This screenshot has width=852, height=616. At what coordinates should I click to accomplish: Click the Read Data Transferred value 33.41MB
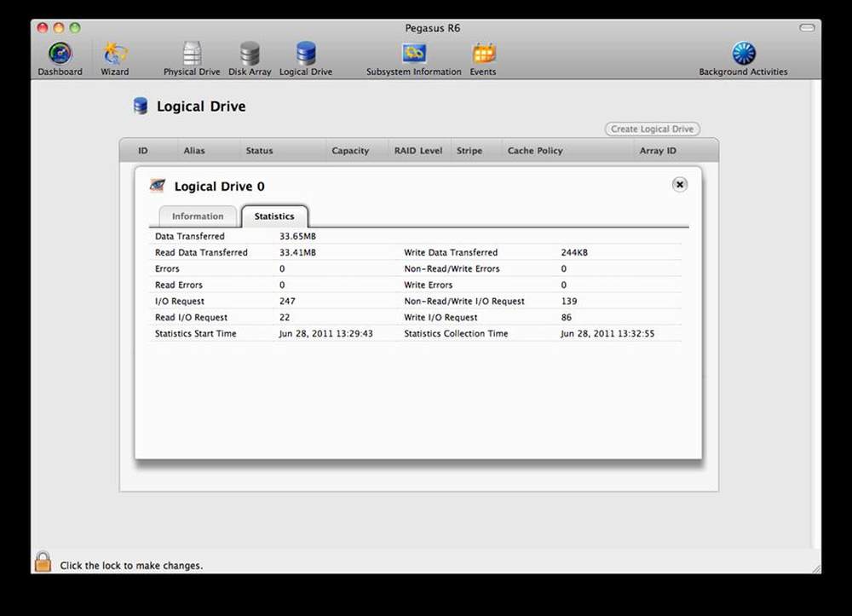297,252
